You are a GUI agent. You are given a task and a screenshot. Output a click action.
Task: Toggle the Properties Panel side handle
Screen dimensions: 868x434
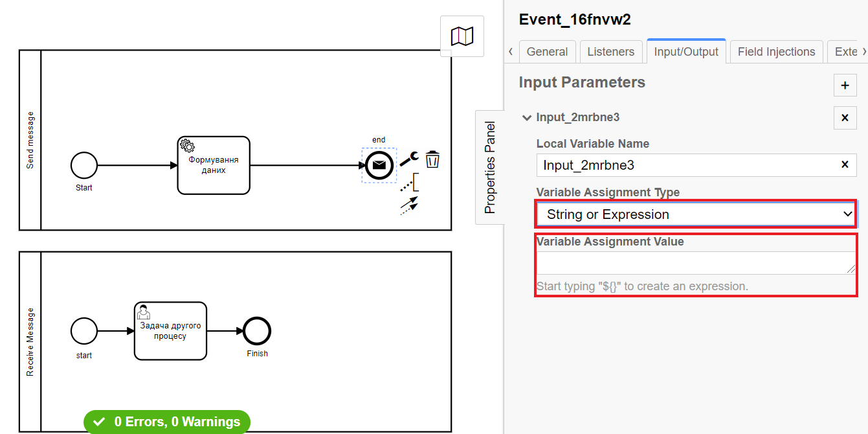click(490, 167)
